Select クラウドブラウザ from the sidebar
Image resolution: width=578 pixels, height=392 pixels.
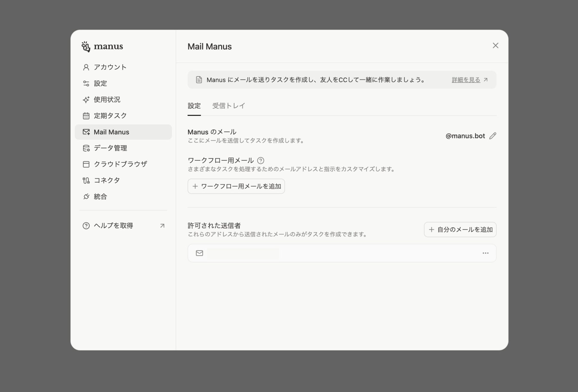point(120,164)
